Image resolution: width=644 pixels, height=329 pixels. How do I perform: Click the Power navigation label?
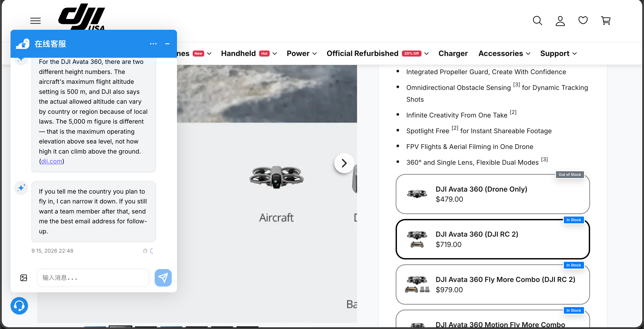point(298,53)
